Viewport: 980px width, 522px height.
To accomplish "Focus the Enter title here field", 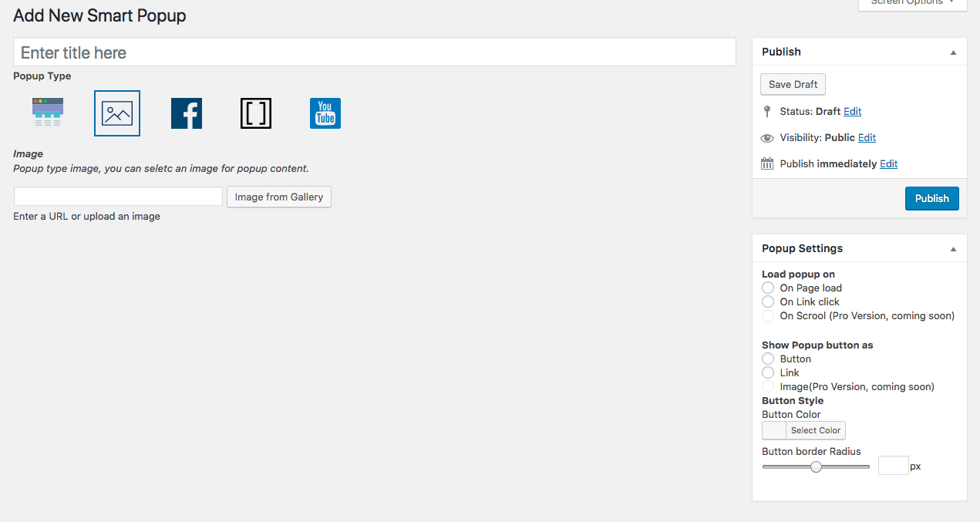I will (374, 52).
